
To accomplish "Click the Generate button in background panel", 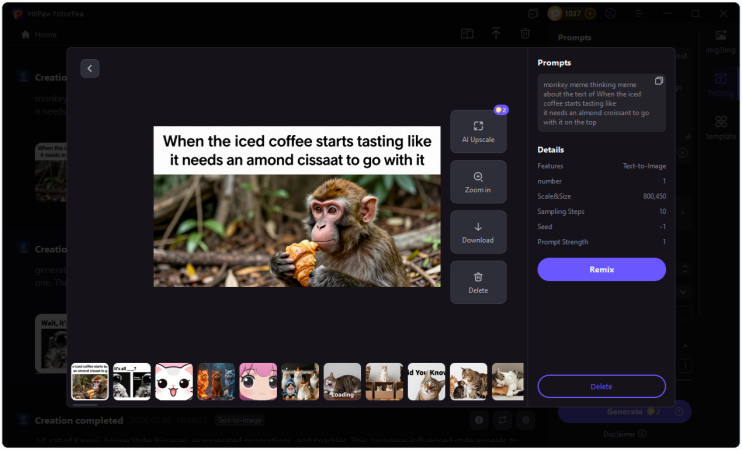I will [x=625, y=412].
